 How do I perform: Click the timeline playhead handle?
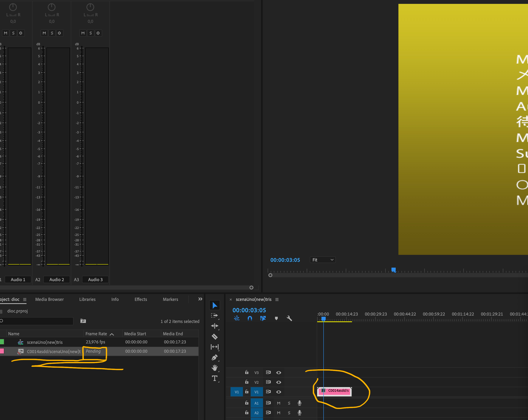tap(323, 319)
